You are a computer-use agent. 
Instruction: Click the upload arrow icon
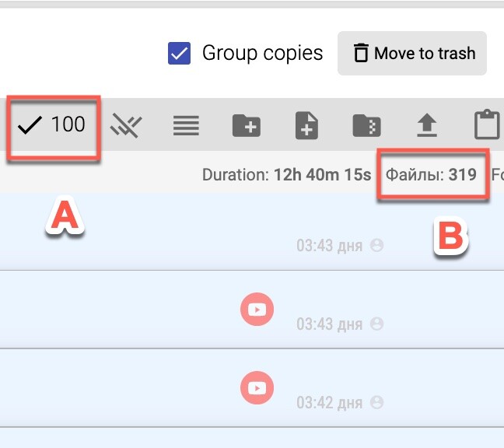425,124
